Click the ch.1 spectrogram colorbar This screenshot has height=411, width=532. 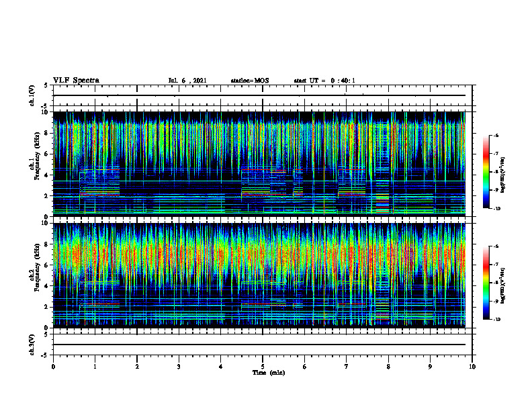(x=486, y=172)
